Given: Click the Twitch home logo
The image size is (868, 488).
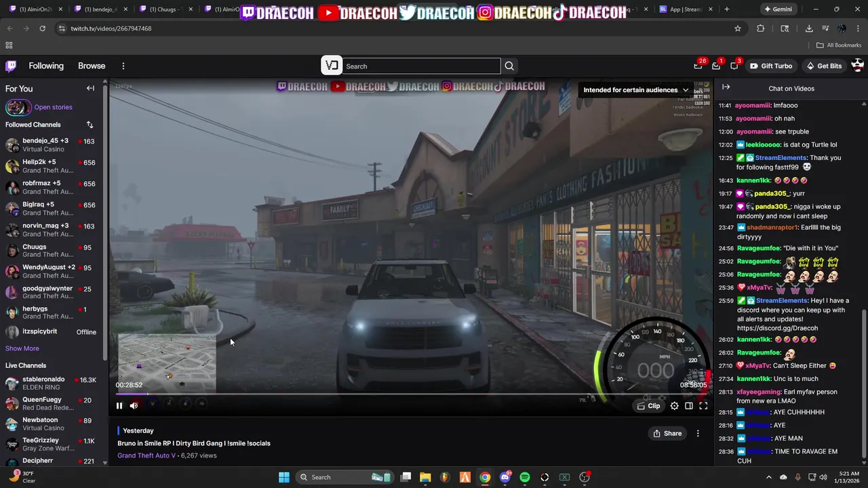Looking at the screenshot, I should pos(11,66).
